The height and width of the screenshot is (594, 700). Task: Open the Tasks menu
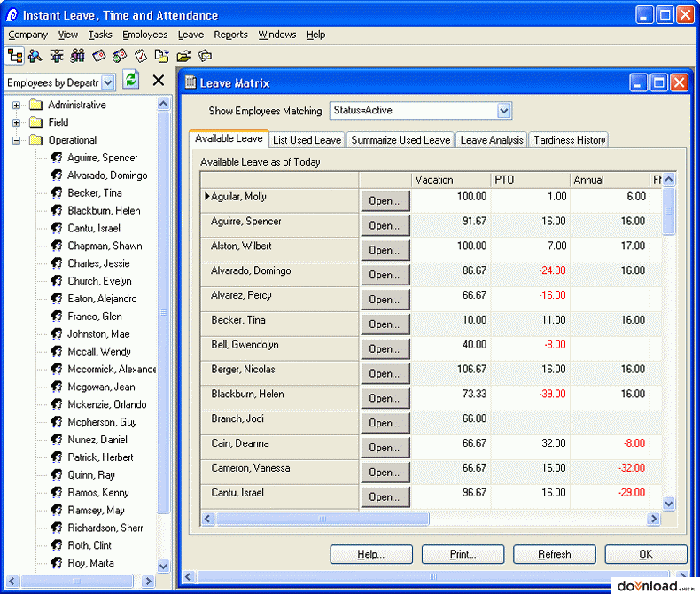pos(100,35)
